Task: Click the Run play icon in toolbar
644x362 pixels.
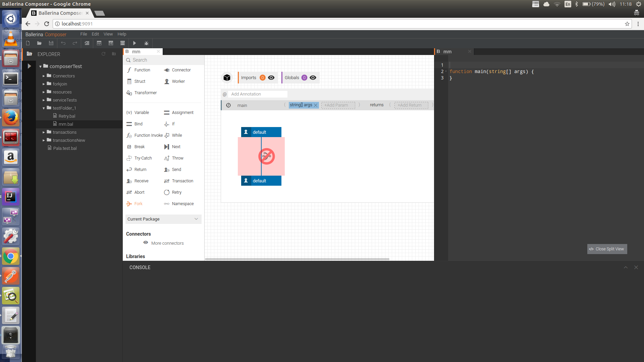Action: click(x=135, y=43)
